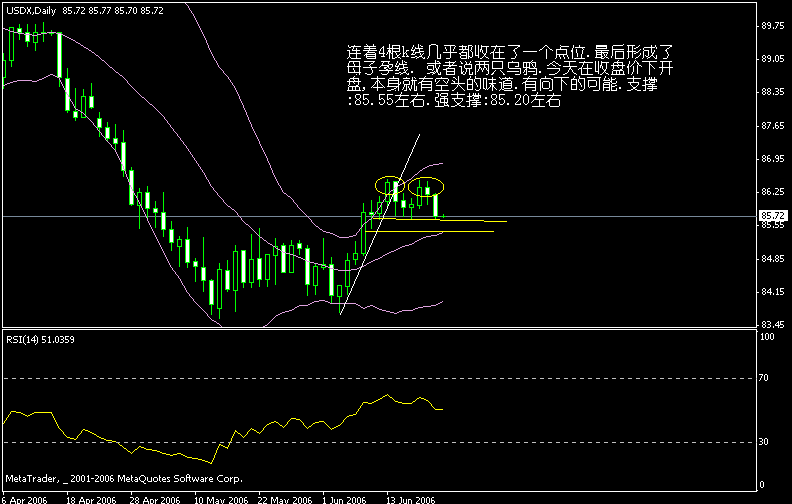Click the RSI scale value 0

coord(762,485)
